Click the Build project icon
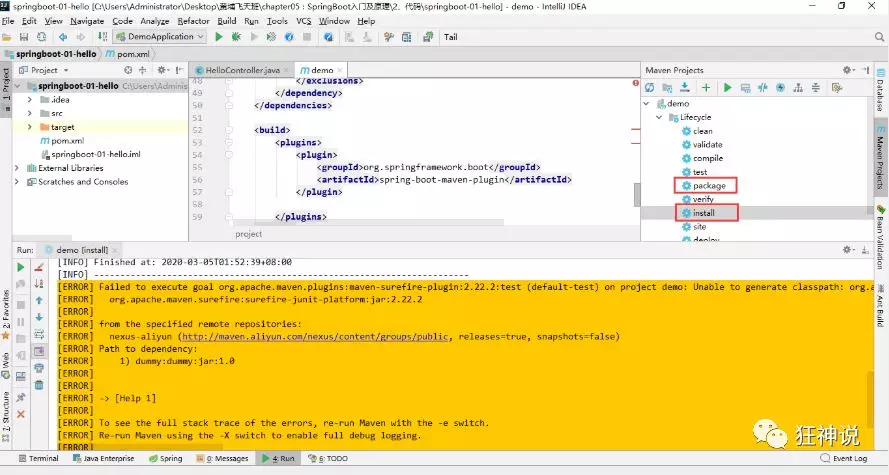The height and width of the screenshot is (475, 889). [102, 37]
